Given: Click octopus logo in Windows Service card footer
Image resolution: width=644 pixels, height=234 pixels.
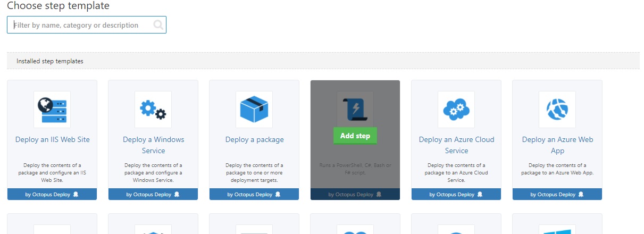Looking at the screenshot, I should pyautogui.click(x=177, y=194).
